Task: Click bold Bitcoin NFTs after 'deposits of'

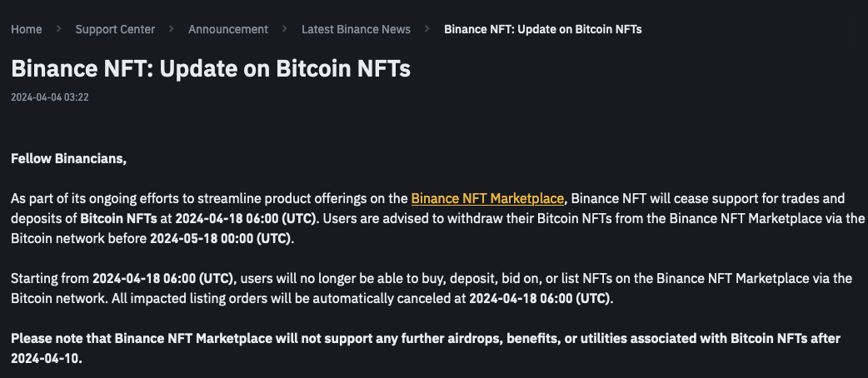Action: [x=118, y=218]
